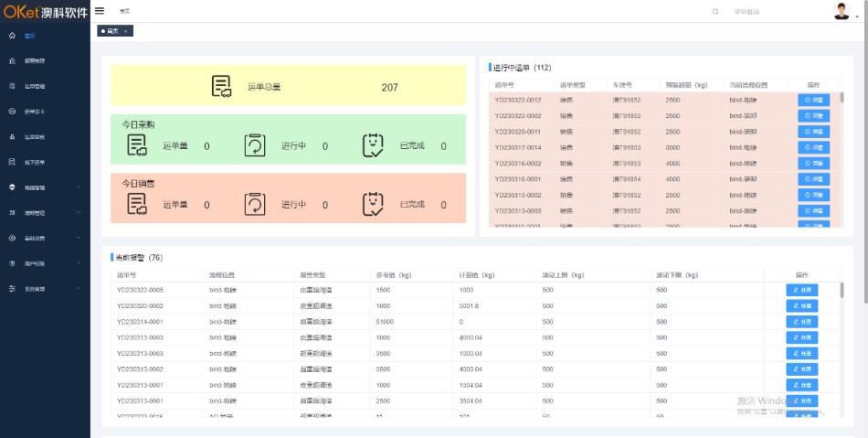Screen dimensions: 868x438
Task: Select the 首页 page tab
Action: (x=111, y=31)
